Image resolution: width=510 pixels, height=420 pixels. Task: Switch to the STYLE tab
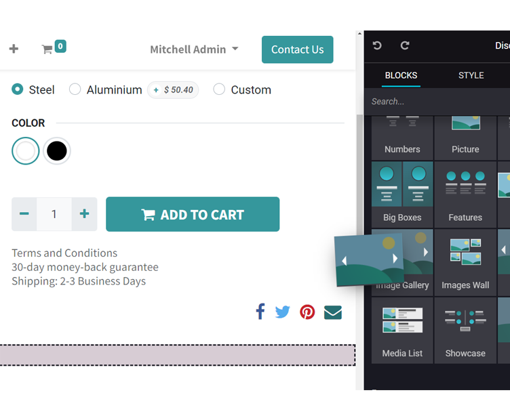471,75
